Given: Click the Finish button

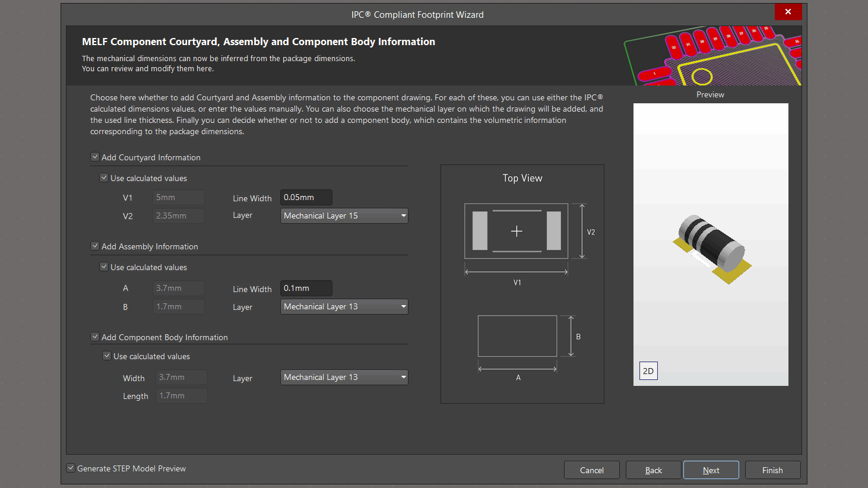Looking at the screenshot, I should point(772,470).
